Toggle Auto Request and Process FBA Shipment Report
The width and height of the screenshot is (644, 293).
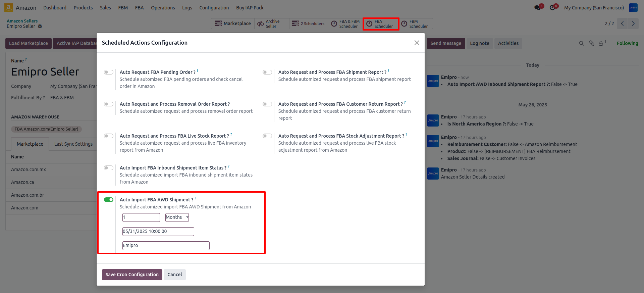267,72
